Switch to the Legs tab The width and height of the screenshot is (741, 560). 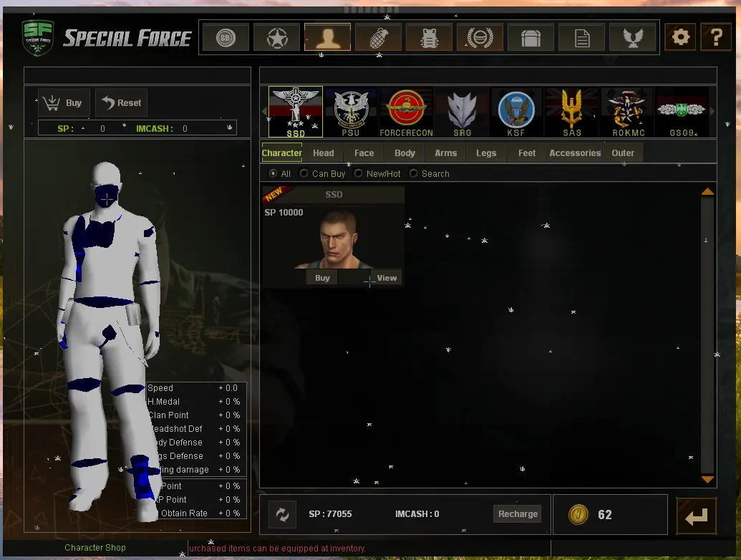click(486, 153)
